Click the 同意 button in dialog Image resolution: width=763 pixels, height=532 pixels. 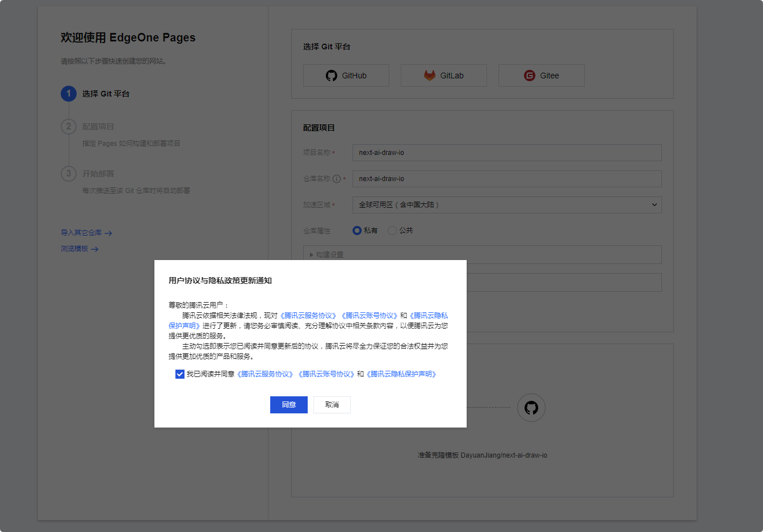pos(289,405)
